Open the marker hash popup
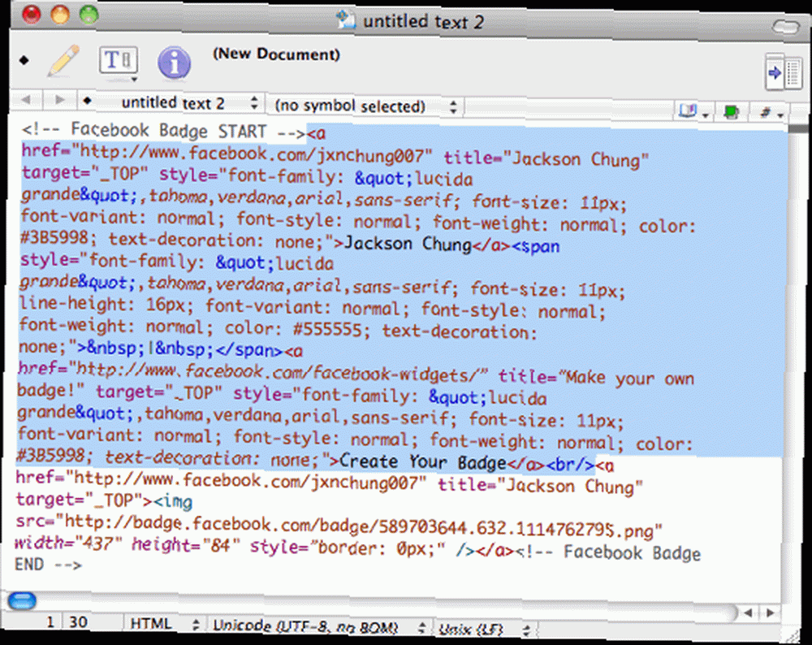The image size is (812, 645). pos(770,112)
